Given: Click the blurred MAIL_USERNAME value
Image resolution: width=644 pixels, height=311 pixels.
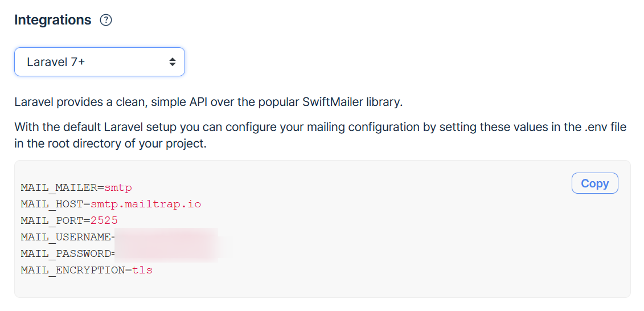Looking at the screenshot, I should click(166, 236).
